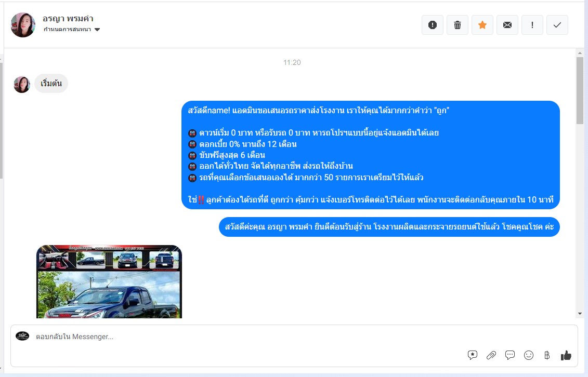The image size is (588, 377).
Task: Mark as unread with envelope icon
Action: (507, 25)
